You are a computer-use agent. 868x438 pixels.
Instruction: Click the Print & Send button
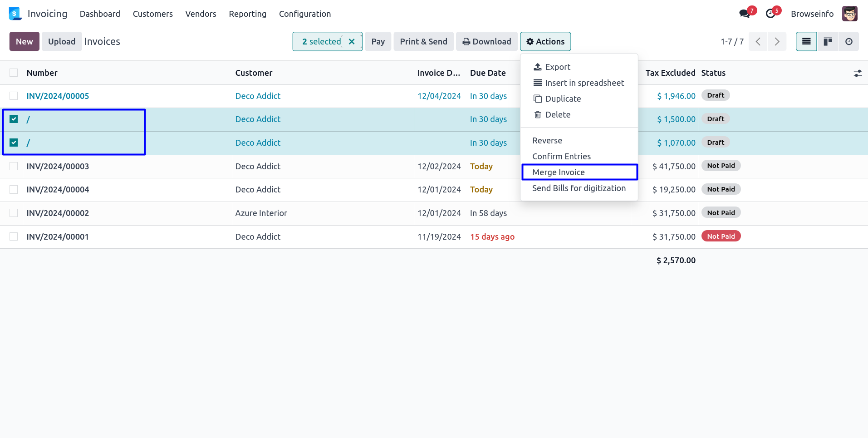(x=423, y=42)
